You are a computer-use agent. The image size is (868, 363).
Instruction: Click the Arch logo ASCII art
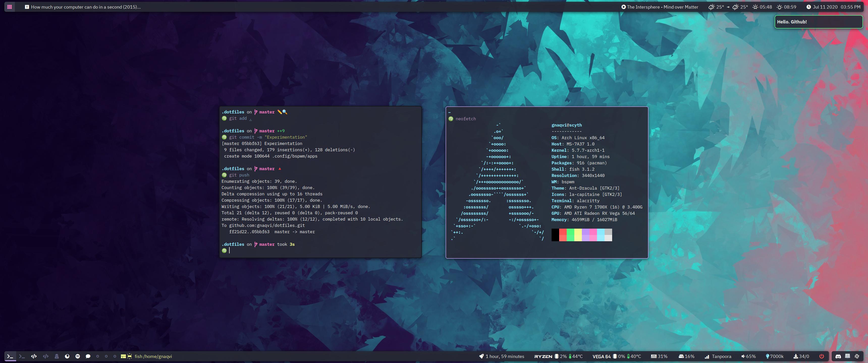click(497, 182)
